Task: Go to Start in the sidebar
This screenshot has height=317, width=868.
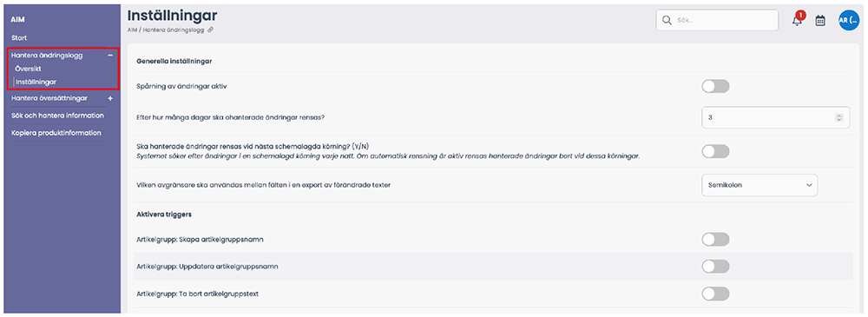Action: click(19, 38)
